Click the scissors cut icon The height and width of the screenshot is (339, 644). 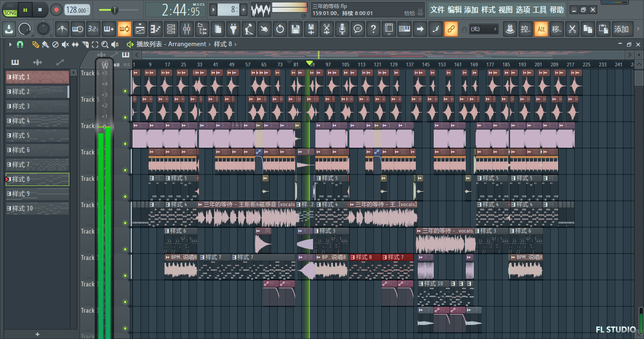point(572,29)
